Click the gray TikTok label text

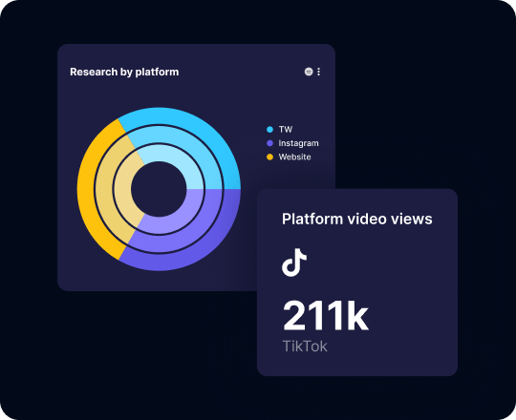[x=305, y=346]
